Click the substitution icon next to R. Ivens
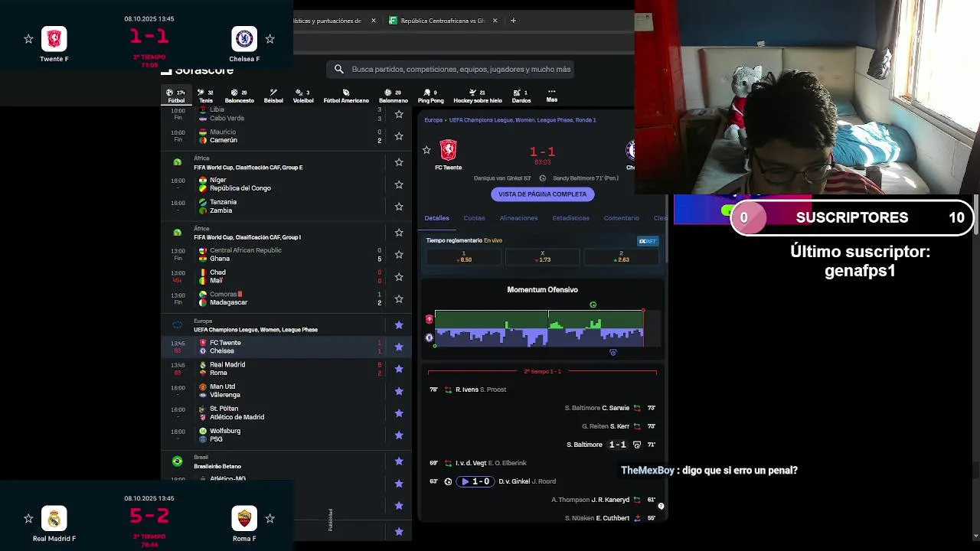Viewport: 980px width, 551px height. tap(448, 390)
